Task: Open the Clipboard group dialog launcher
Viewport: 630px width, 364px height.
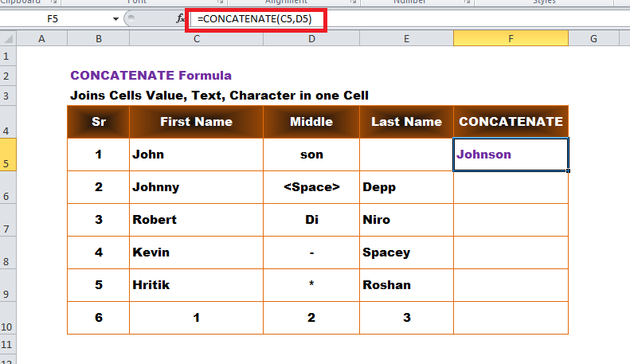Action: click(53, 2)
